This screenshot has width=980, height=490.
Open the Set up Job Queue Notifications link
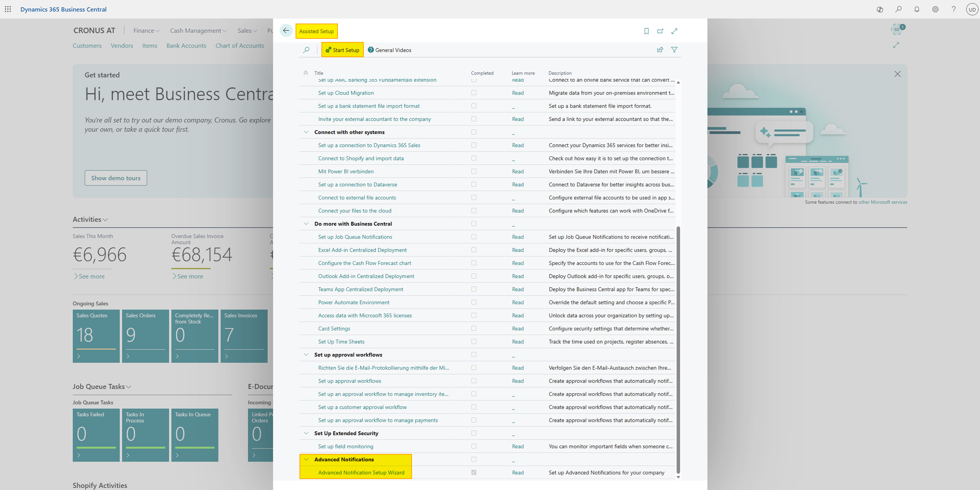point(355,237)
